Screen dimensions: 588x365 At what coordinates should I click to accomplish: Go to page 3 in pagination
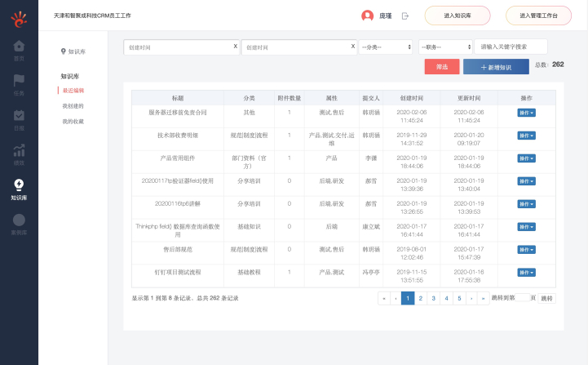[x=433, y=299]
